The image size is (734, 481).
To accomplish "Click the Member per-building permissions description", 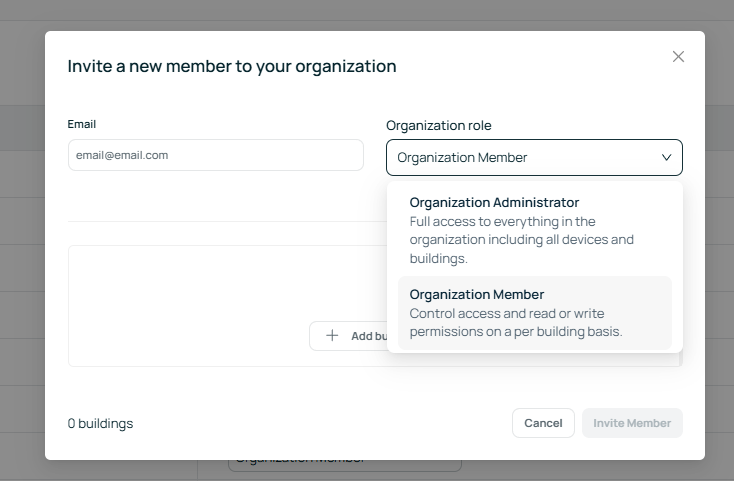I will [515, 322].
